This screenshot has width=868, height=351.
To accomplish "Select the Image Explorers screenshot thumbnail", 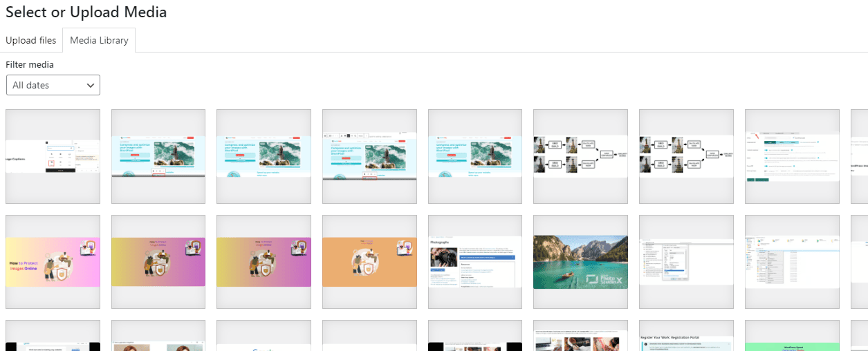I will point(53,156).
